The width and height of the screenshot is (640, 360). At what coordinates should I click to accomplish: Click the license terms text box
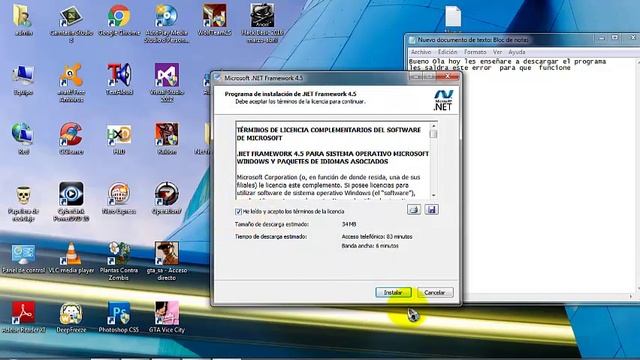coord(333,161)
